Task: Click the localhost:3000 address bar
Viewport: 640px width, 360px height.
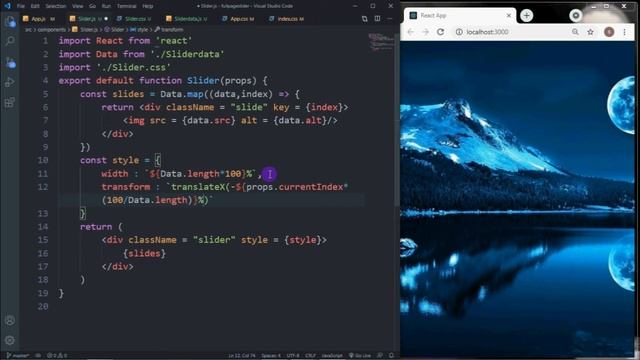Action: 524,32
